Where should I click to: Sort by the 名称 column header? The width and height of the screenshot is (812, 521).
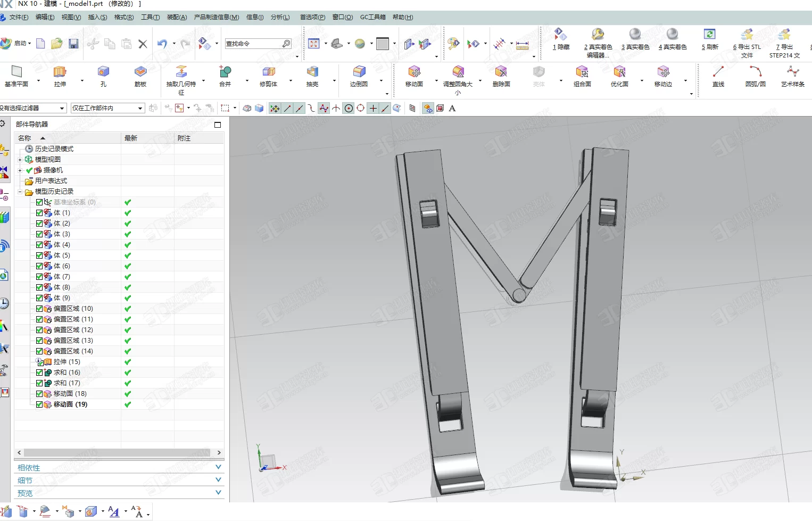tap(68, 138)
